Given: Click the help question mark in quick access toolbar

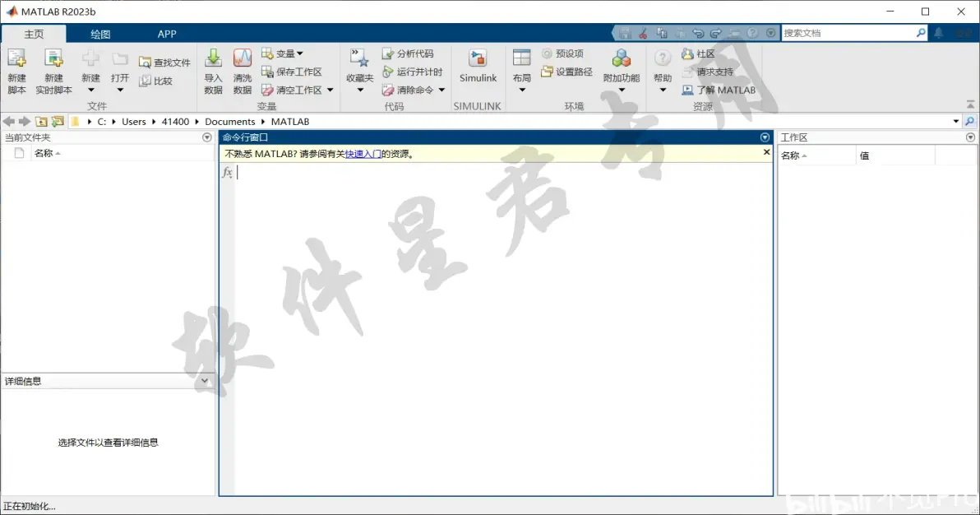Looking at the screenshot, I should 752,33.
